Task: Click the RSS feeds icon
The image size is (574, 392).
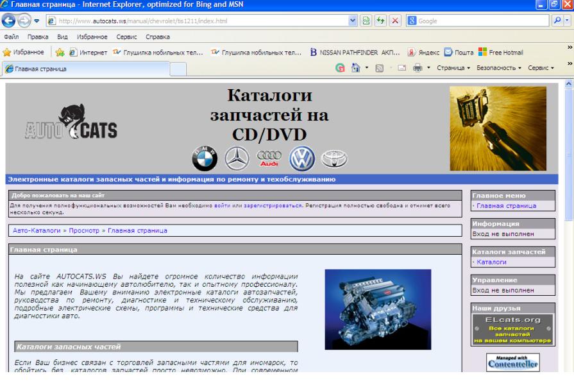Action: pyautogui.click(x=379, y=68)
